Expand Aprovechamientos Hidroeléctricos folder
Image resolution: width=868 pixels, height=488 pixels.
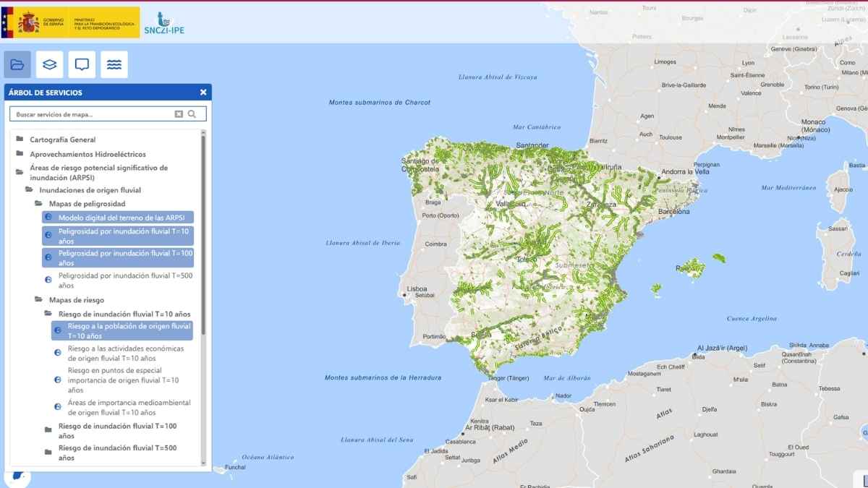(87, 154)
